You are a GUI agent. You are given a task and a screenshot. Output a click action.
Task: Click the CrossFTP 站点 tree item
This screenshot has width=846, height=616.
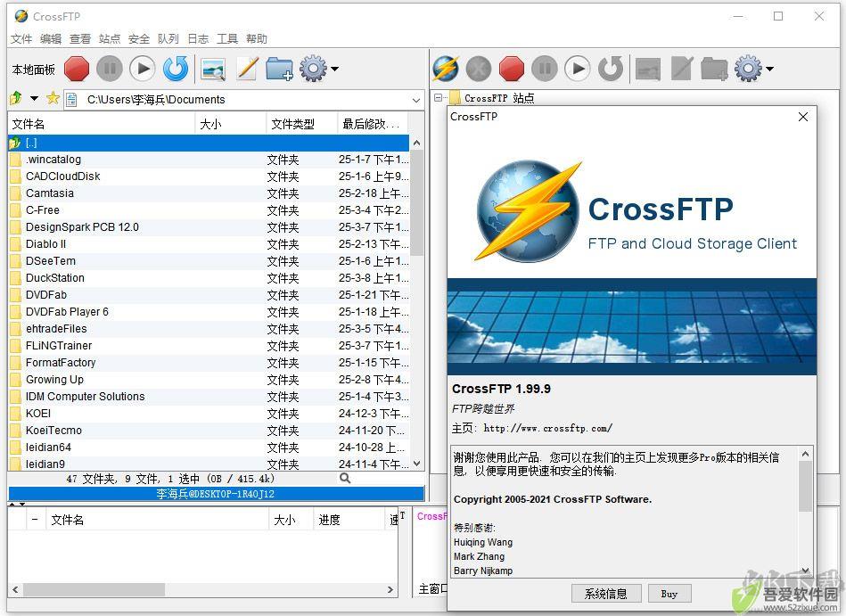point(493,98)
